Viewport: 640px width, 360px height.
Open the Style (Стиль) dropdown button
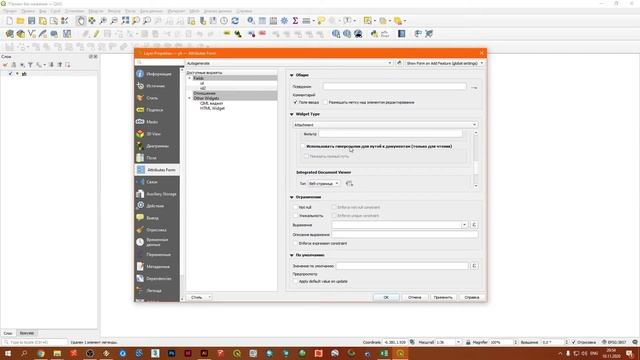coord(199,297)
